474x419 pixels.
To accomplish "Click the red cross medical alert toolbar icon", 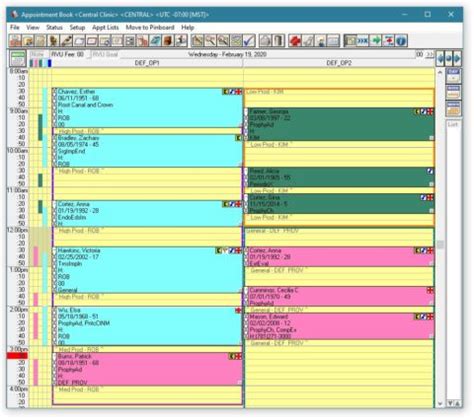I will point(295,41).
